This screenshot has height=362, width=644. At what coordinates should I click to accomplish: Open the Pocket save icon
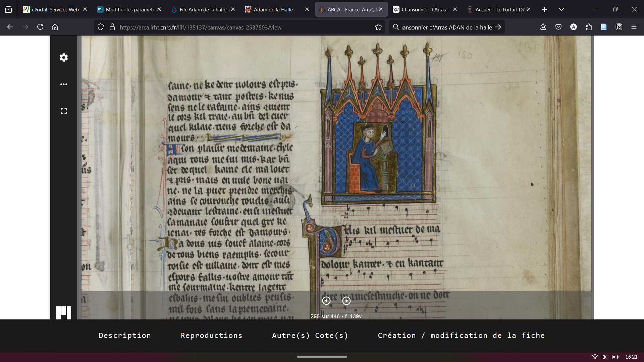(558, 27)
